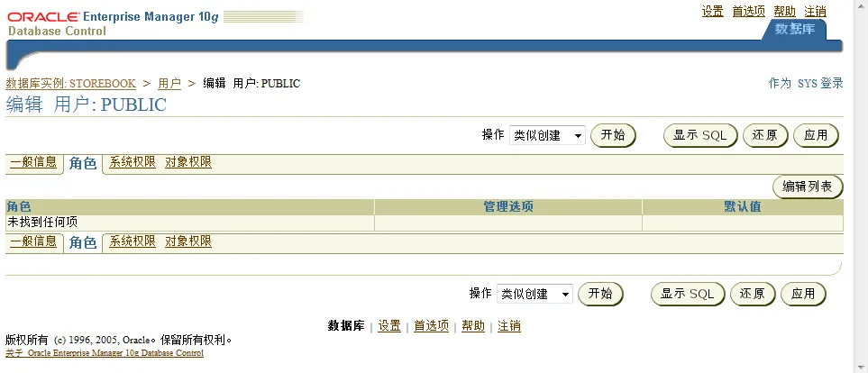
Task: Switch to top 对象权限 tab
Action: (188, 162)
